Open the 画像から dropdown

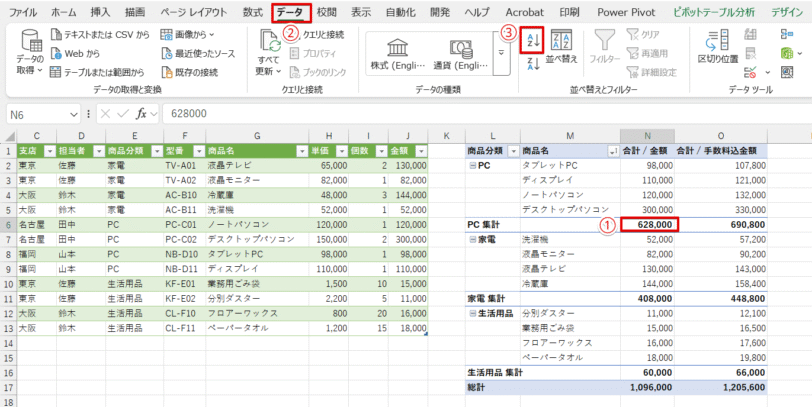[x=187, y=35]
